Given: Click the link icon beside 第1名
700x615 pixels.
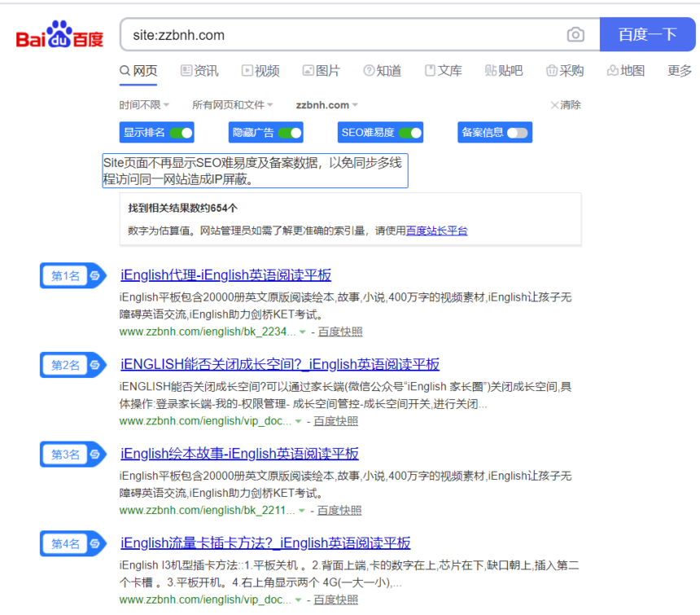Looking at the screenshot, I should pos(95,275).
